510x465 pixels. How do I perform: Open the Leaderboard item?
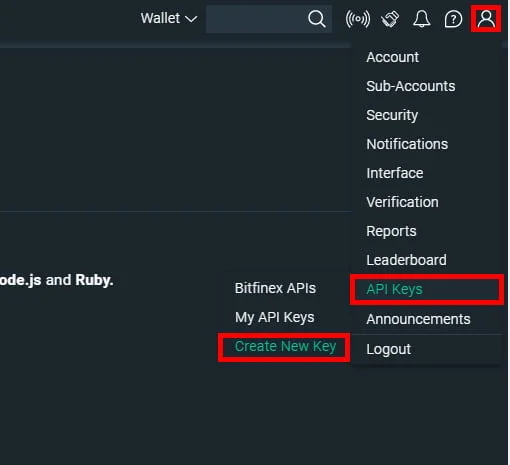coord(406,260)
